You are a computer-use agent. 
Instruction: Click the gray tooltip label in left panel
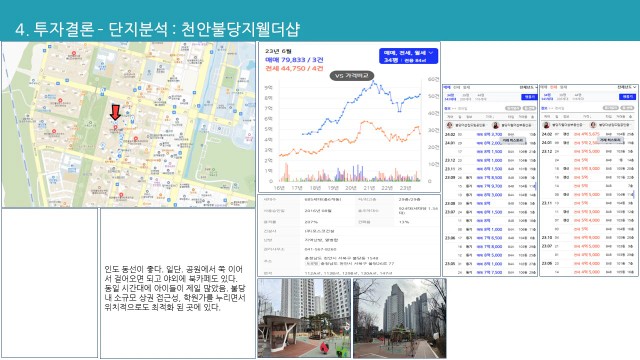513,140
